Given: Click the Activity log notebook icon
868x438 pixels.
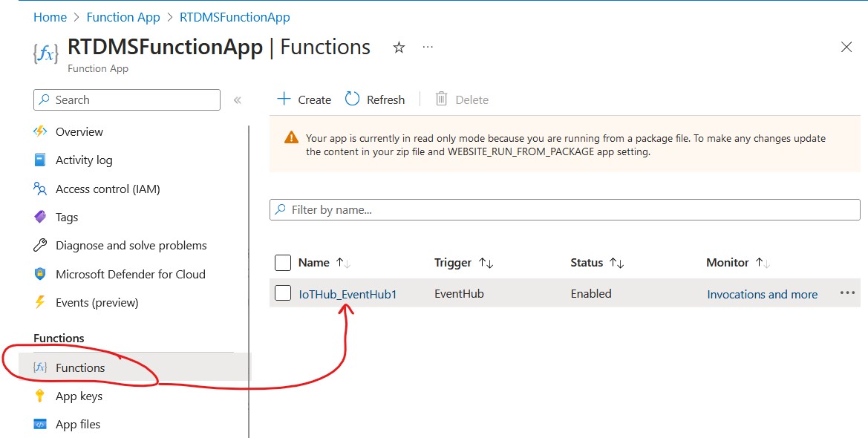Looking at the screenshot, I should pos(40,160).
